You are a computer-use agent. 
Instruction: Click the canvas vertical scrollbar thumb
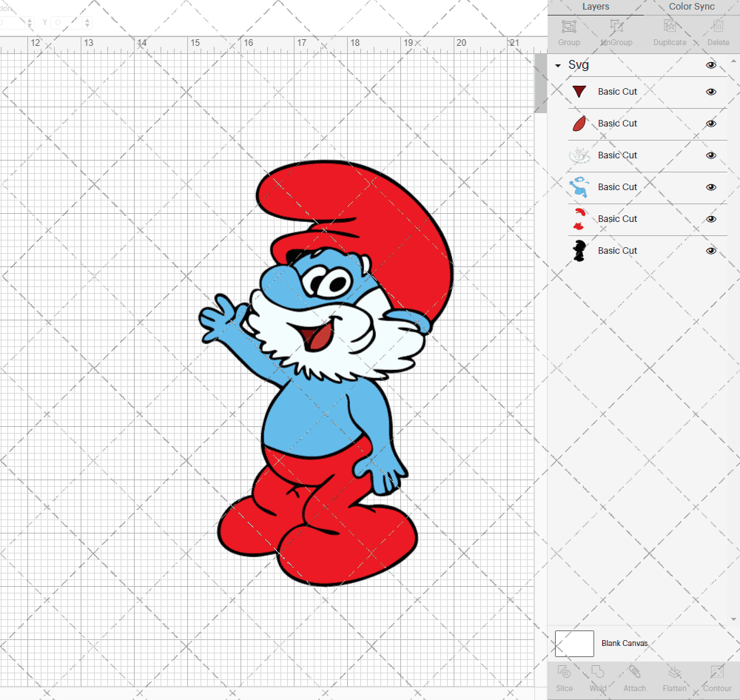(540, 84)
